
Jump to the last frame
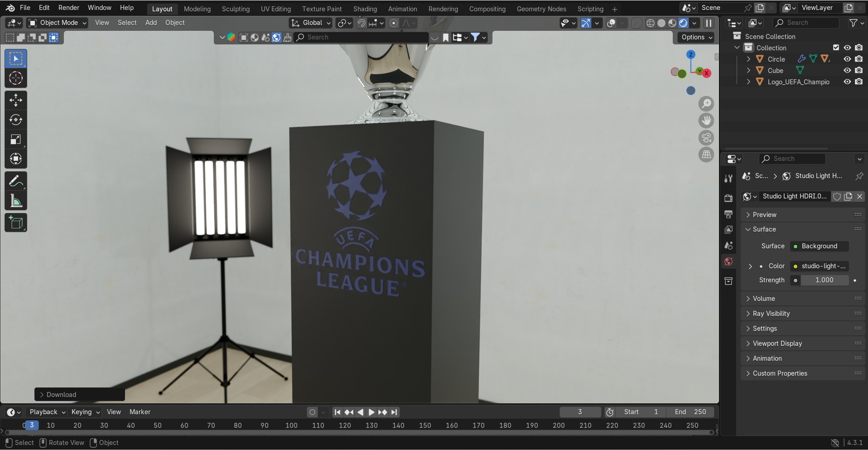point(395,412)
